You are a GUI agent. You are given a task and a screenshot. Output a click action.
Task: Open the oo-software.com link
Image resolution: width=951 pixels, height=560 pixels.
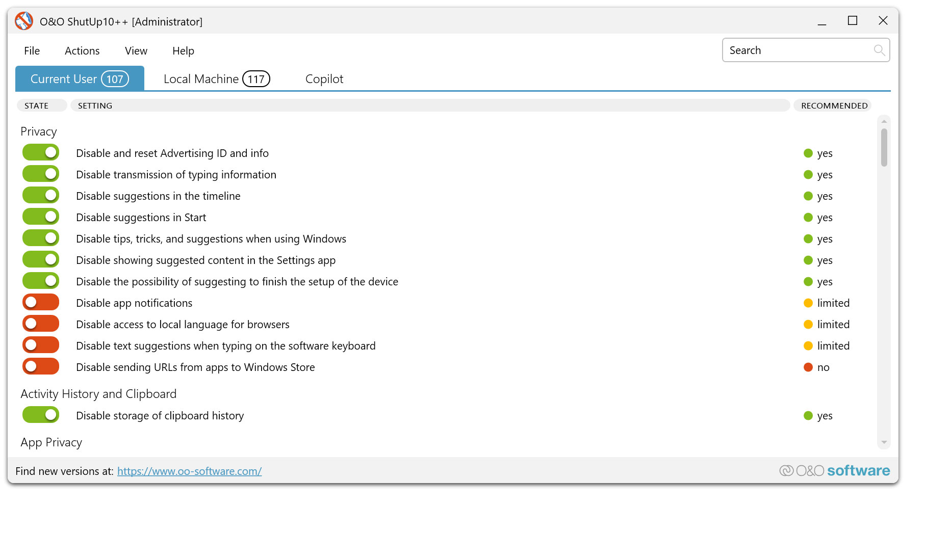coord(189,471)
